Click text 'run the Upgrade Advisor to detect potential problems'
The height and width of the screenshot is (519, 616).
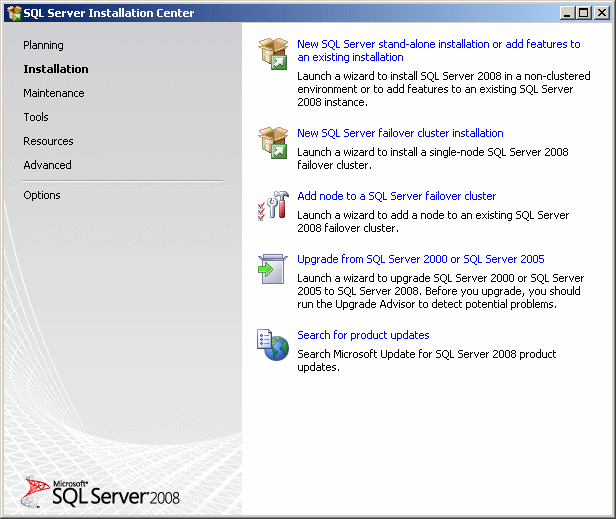click(426, 304)
